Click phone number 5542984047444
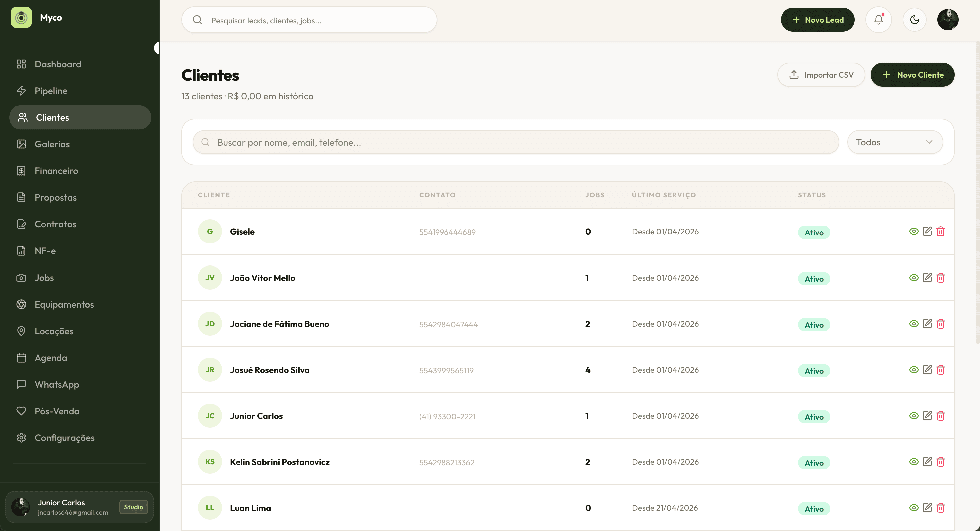 click(x=448, y=324)
